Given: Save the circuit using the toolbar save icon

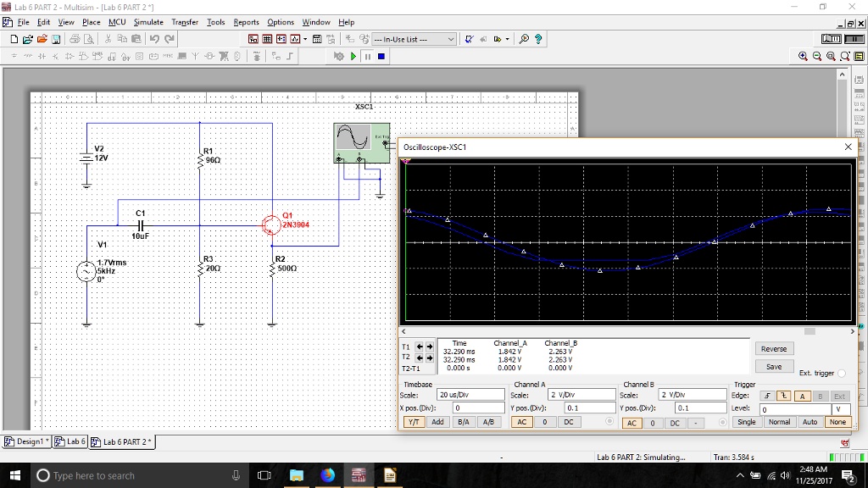Looking at the screenshot, I should pyautogui.click(x=56, y=40).
